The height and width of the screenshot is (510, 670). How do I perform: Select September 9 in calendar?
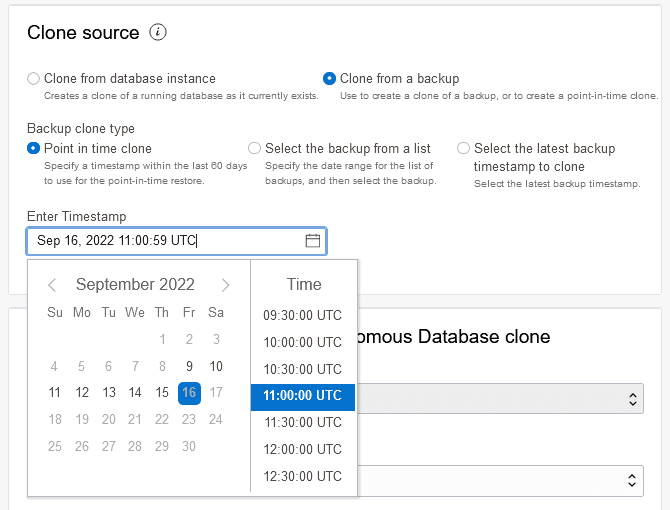click(x=189, y=366)
